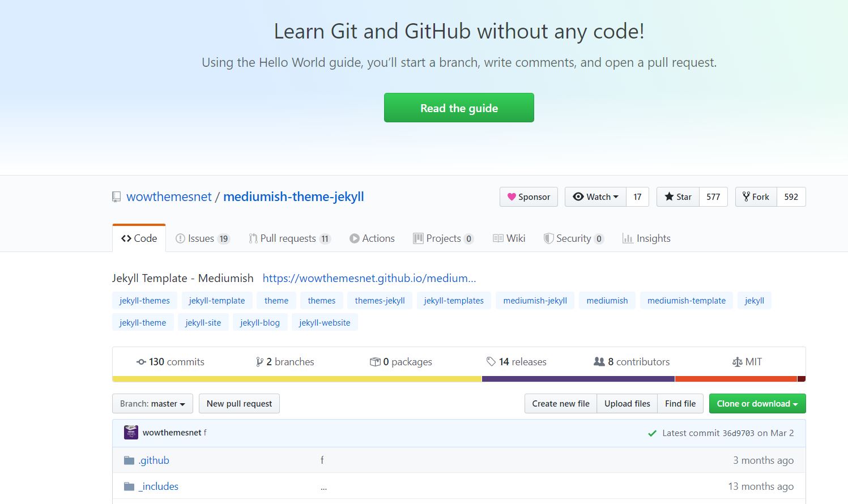Viewport: 848px width, 504px height.
Task: Open the _includes folder name
Action: (x=159, y=486)
